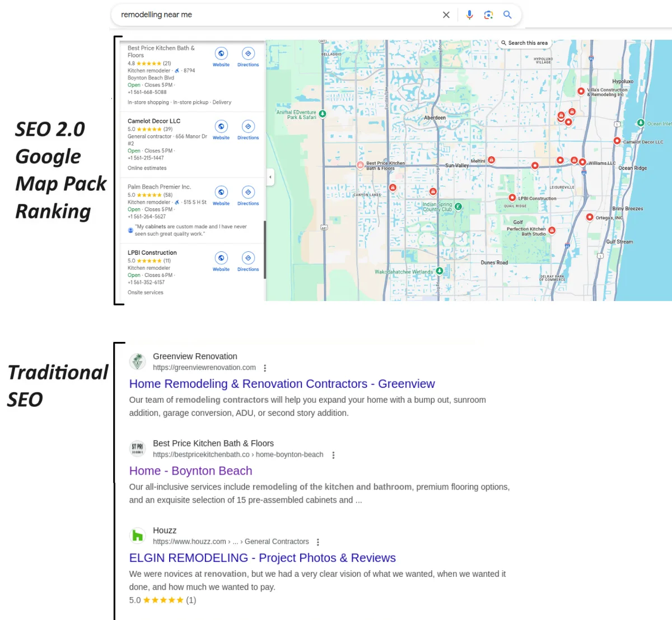Open more options for the Houzz result
The image size is (672, 620).
tap(318, 542)
